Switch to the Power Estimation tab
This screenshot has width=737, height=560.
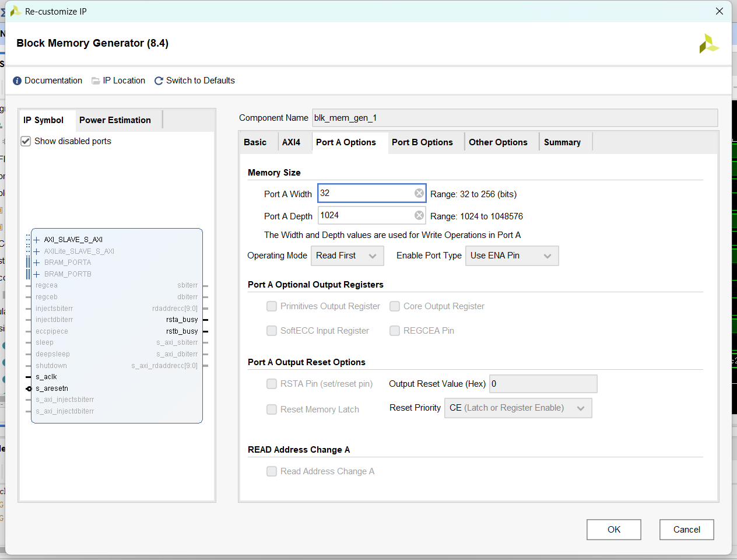(x=115, y=120)
